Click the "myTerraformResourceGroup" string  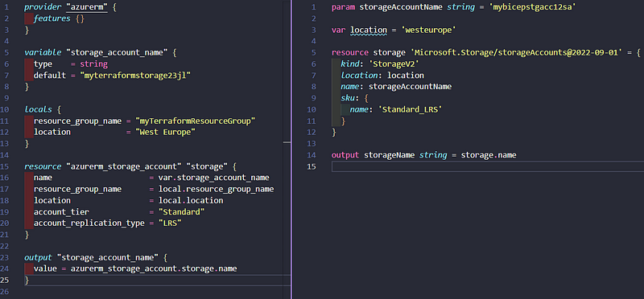(x=196, y=121)
